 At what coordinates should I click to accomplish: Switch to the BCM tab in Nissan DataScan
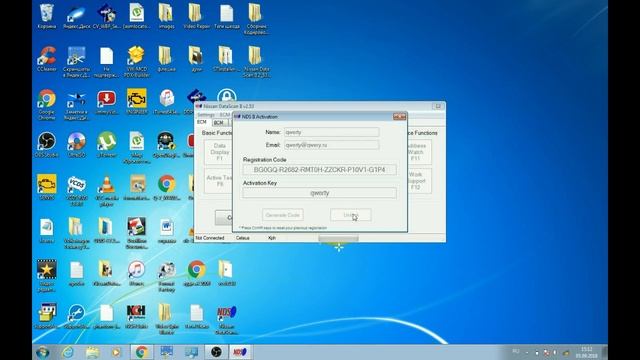point(219,122)
